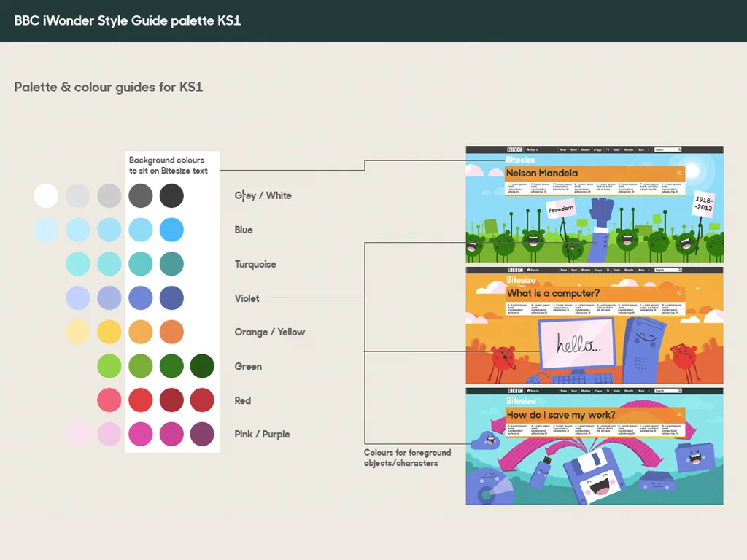The height and width of the screenshot is (560, 747).
Task: Click the Violet row label
Action: click(247, 298)
